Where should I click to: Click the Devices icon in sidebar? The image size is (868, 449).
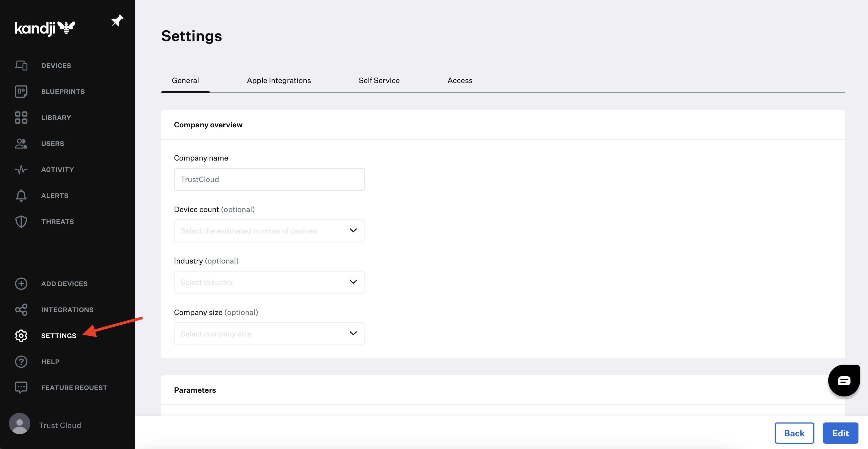[21, 65]
